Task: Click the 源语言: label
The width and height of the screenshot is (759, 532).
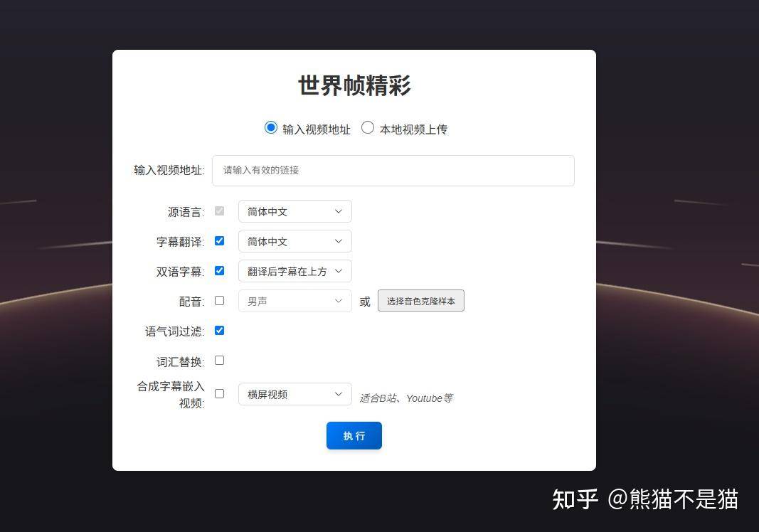Action: (x=186, y=212)
